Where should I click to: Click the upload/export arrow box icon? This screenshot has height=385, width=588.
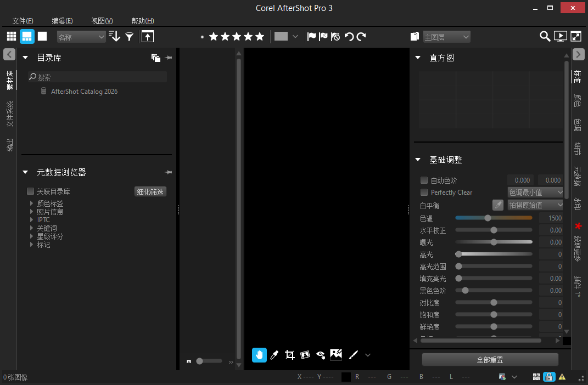(148, 36)
